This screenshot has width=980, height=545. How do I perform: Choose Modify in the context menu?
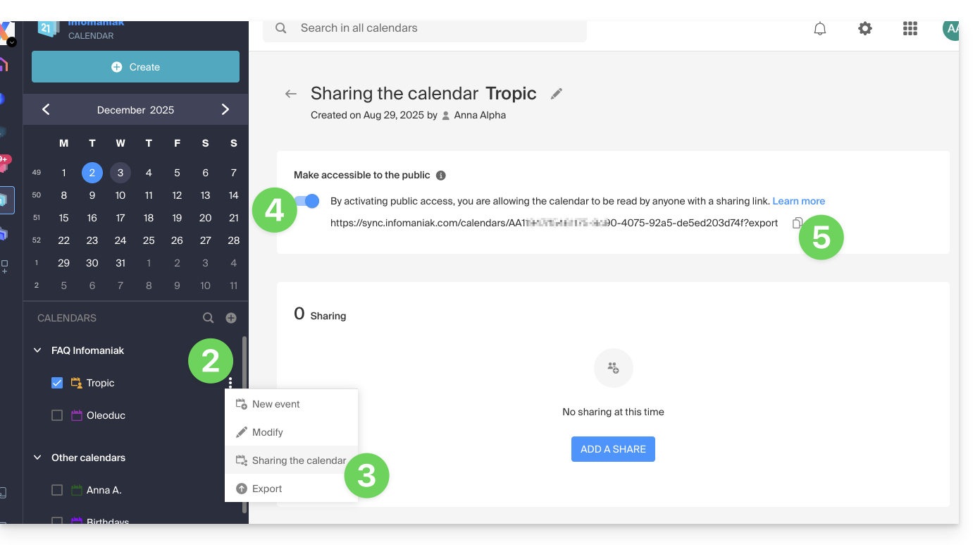coord(268,432)
